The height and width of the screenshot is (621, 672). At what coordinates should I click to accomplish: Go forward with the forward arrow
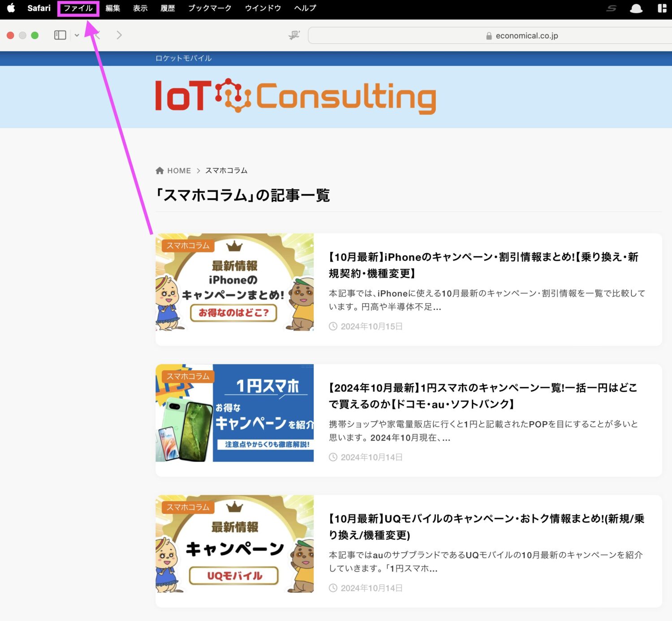click(x=119, y=35)
